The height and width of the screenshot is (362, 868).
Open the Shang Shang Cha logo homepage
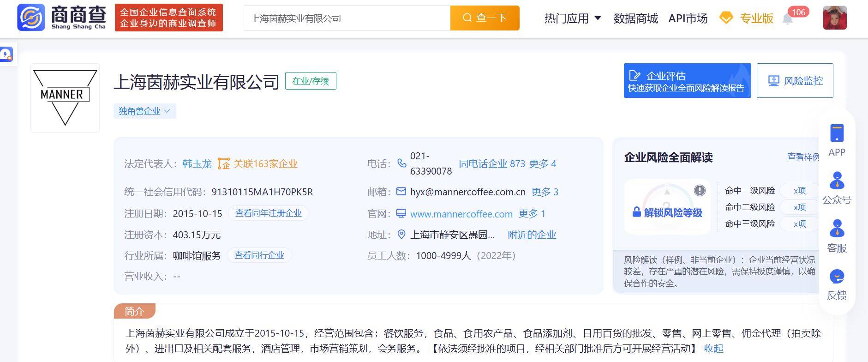[62, 18]
